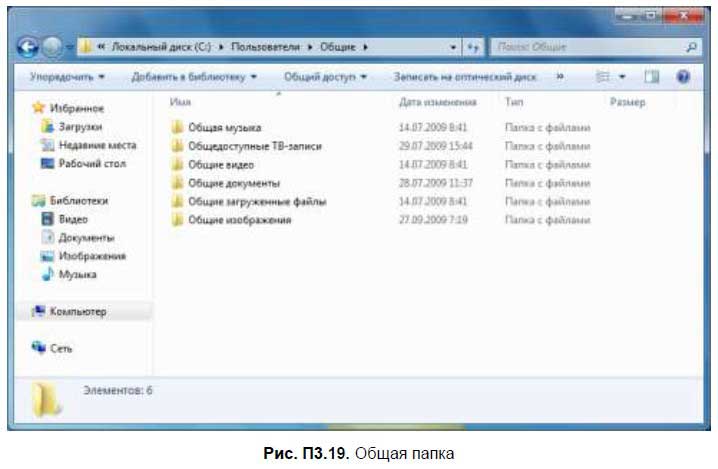Expand arrow after Локальный диск (C:)
This screenshot has width=718, height=469.
coord(221,47)
